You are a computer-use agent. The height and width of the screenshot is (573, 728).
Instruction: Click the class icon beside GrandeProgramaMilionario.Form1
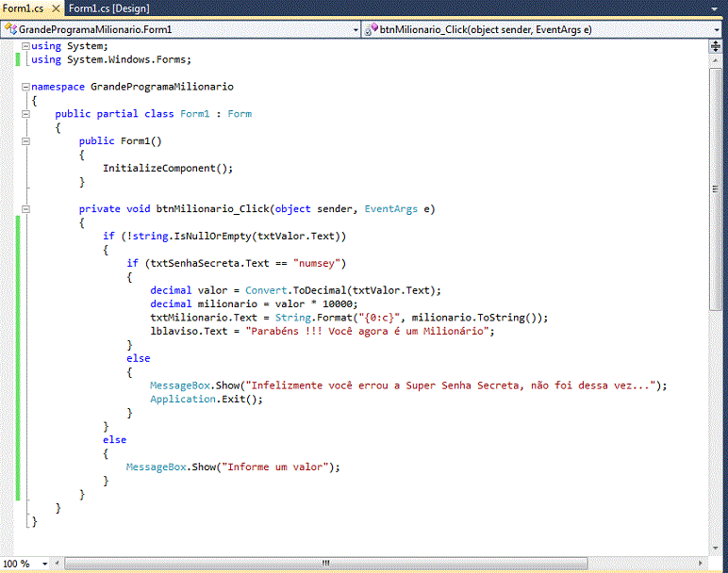coord(10,29)
